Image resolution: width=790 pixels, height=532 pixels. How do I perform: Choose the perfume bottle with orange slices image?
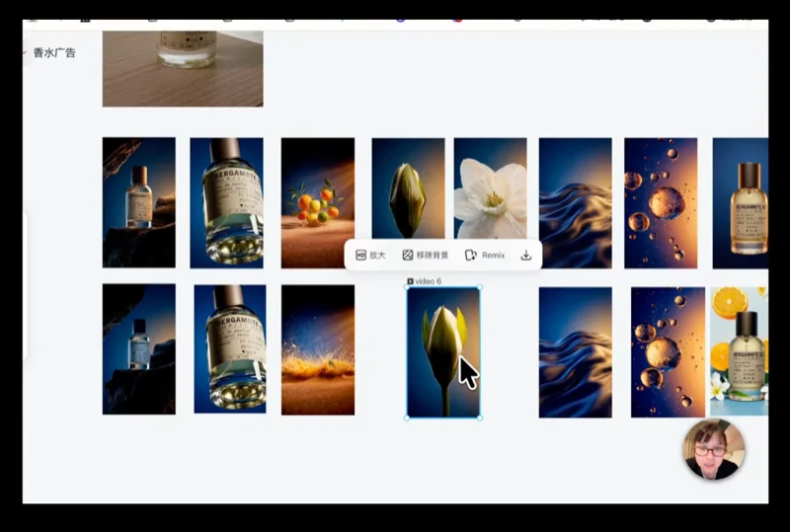click(x=739, y=350)
